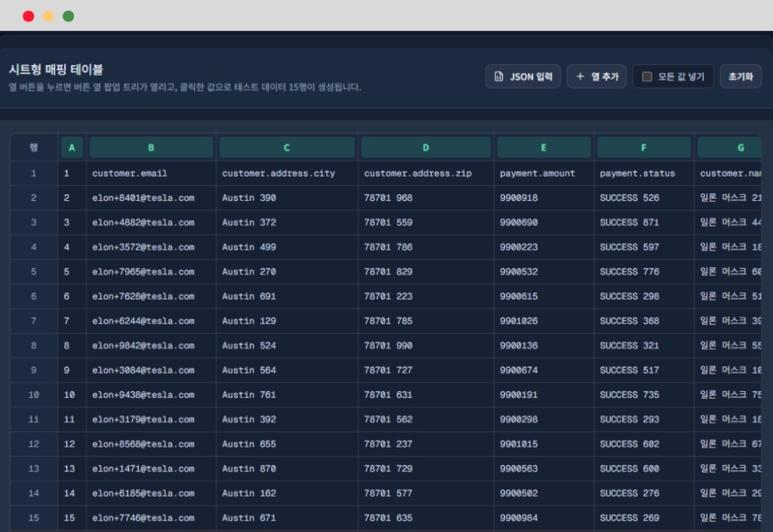Viewport: 773px width, 532px height.
Task: Select the SUCCESS 776 cell
Action: coord(644,272)
